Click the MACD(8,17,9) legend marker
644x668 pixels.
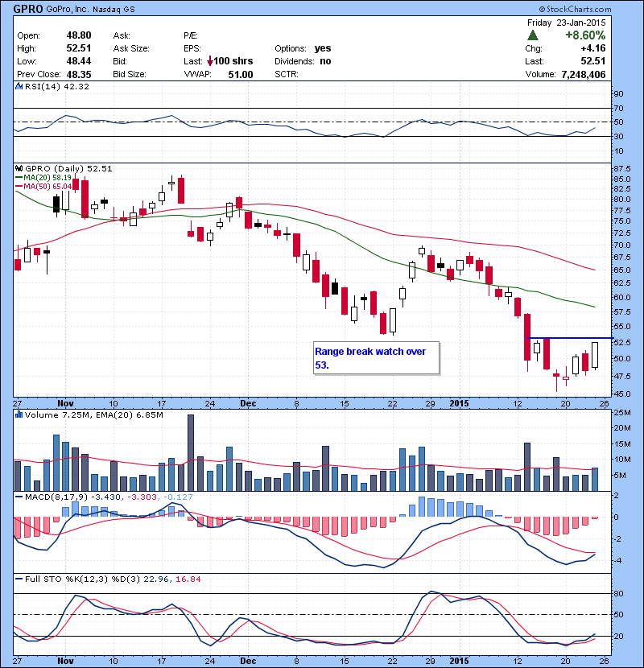click(19, 497)
